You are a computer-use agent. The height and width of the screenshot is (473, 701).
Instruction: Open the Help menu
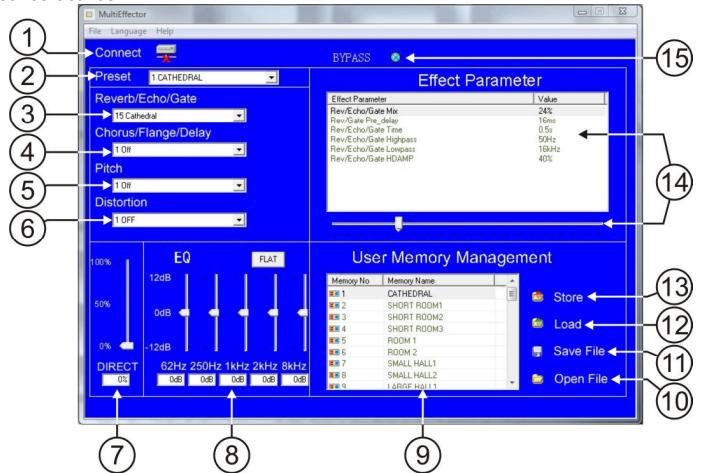[x=165, y=31]
